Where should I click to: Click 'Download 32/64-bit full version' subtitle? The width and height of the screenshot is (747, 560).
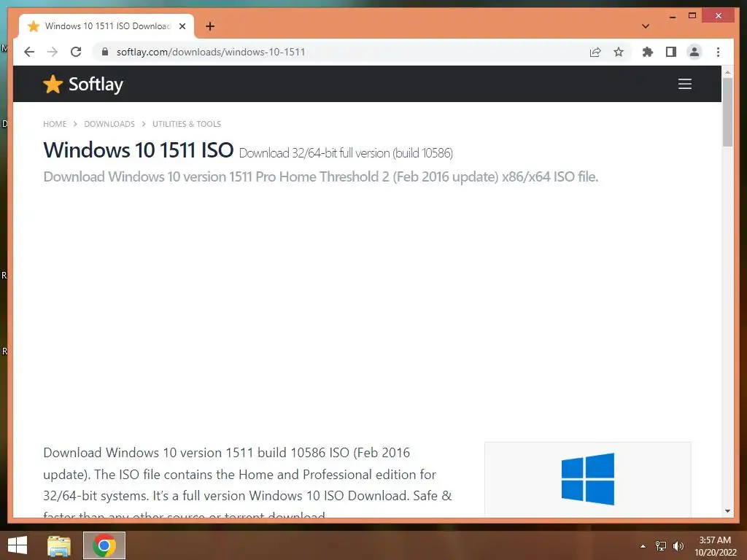(346, 153)
